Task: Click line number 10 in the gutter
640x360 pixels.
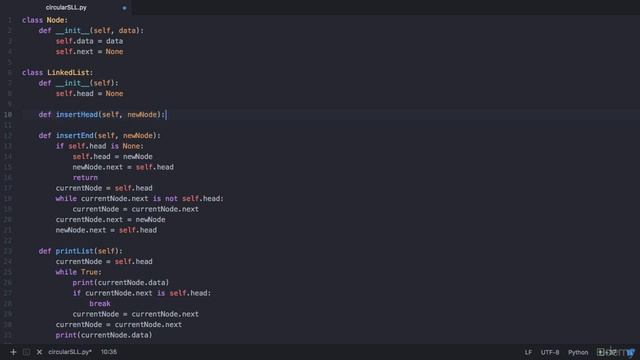Action: [8, 115]
